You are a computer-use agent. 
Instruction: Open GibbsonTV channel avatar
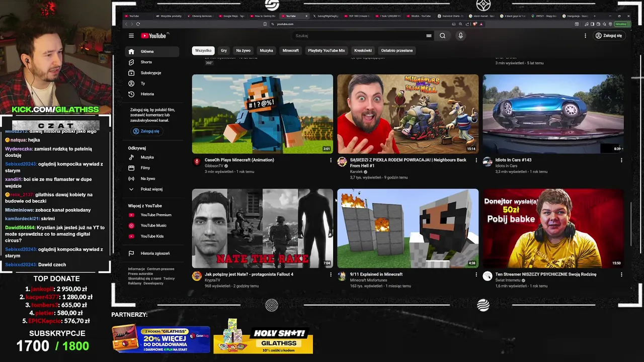[197, 161]
